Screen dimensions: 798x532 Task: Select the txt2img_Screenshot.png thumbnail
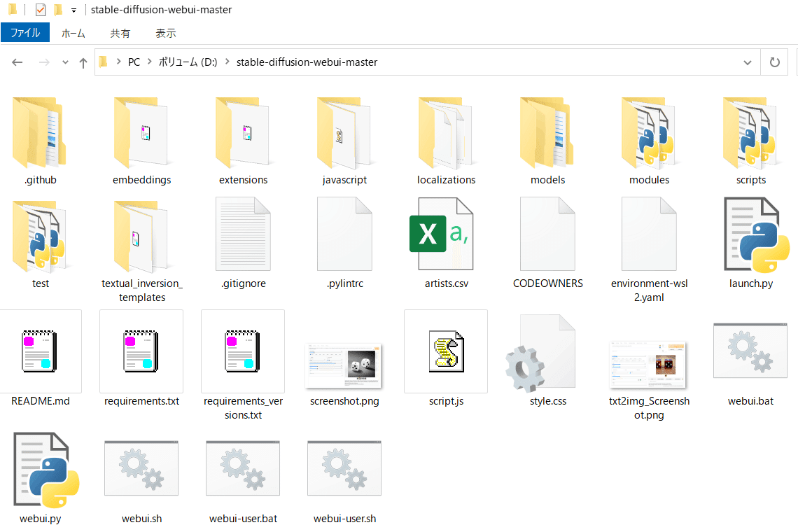click(x=649, y=365)
